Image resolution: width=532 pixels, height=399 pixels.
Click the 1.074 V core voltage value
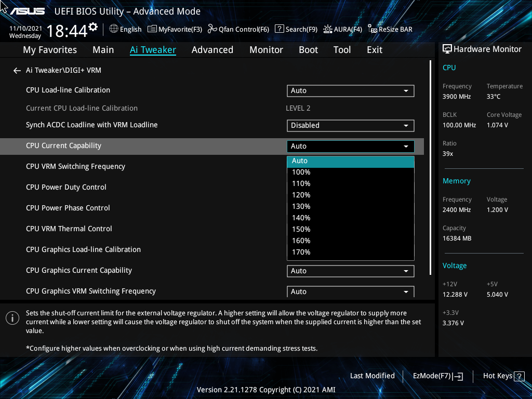pos(497,125)
